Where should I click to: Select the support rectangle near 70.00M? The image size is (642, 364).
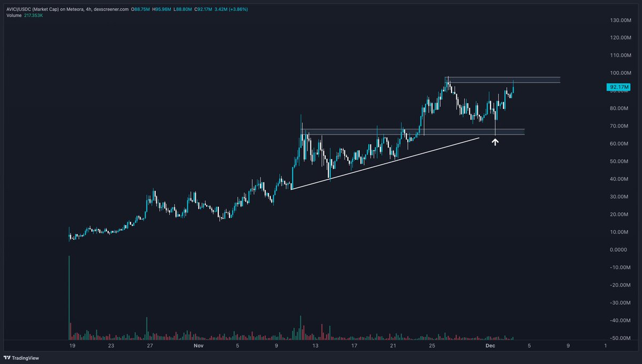[x=412, y=131]
